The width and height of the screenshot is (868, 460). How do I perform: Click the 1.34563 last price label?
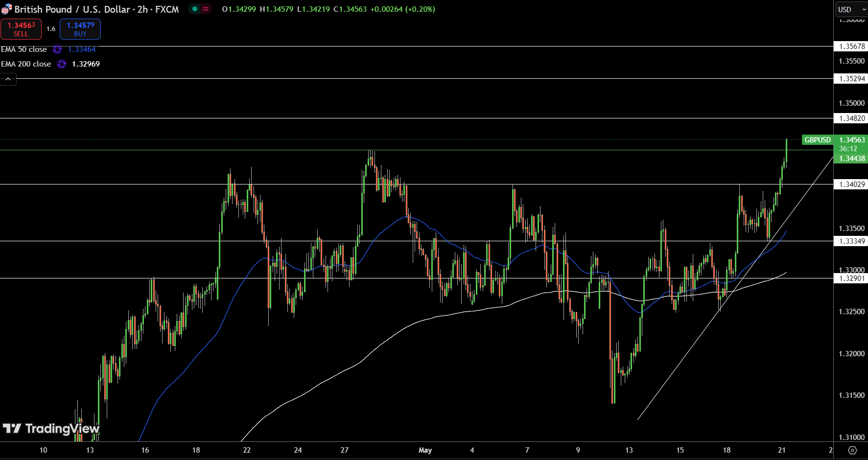[852, 140]
